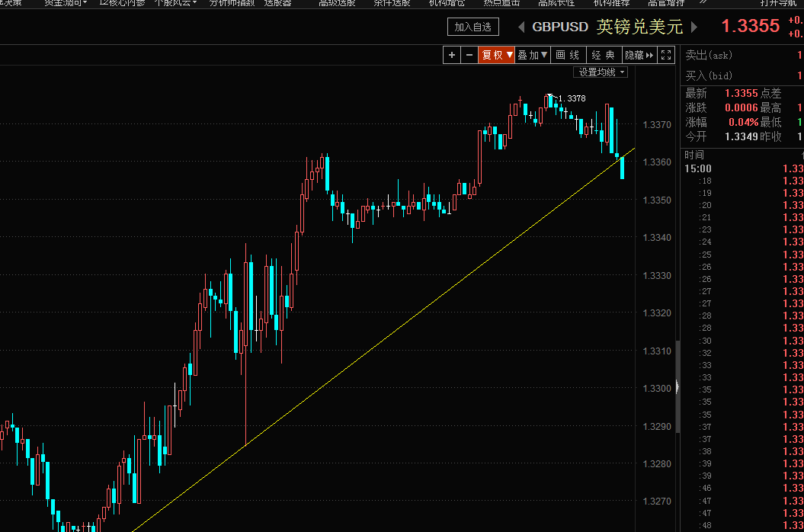Click the 1.3340 price axis label

pos(657,238)
